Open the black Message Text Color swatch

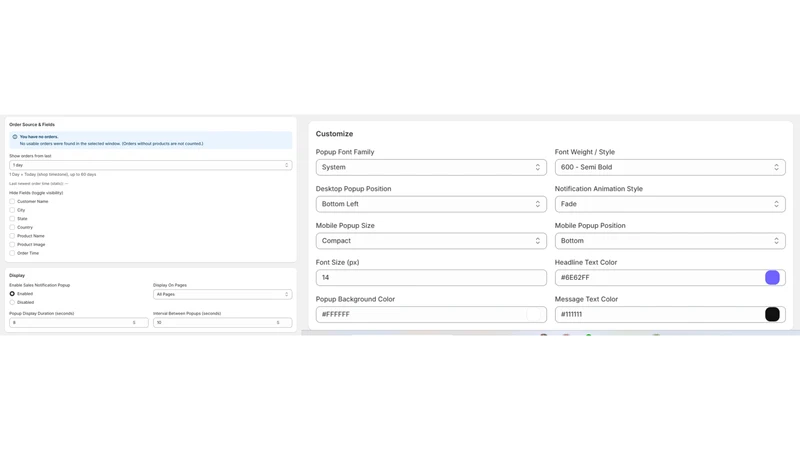pyautogui.click(x=772, y=314)
